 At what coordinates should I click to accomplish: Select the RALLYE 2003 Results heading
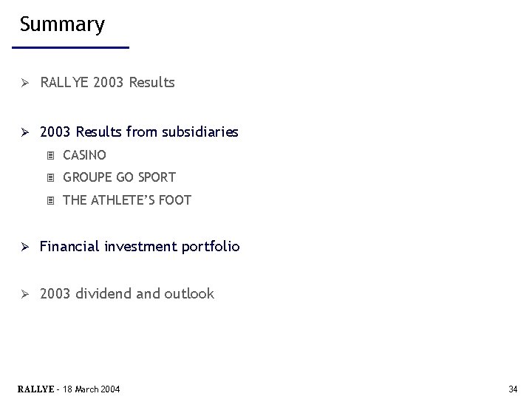[108, 83]
